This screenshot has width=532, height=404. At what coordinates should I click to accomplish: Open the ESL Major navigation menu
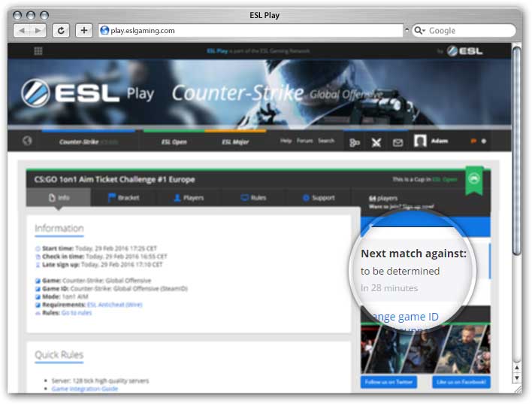[235, 141]
